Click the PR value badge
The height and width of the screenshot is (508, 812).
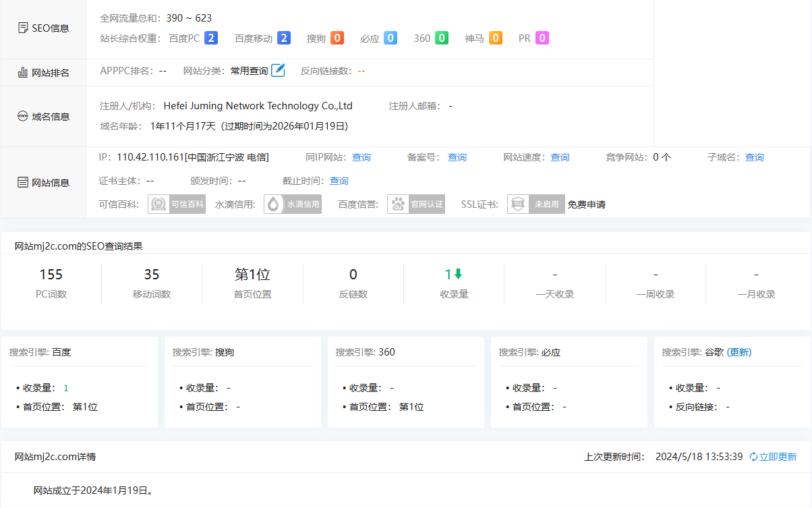pyautogui.click(x=542, y=38)
